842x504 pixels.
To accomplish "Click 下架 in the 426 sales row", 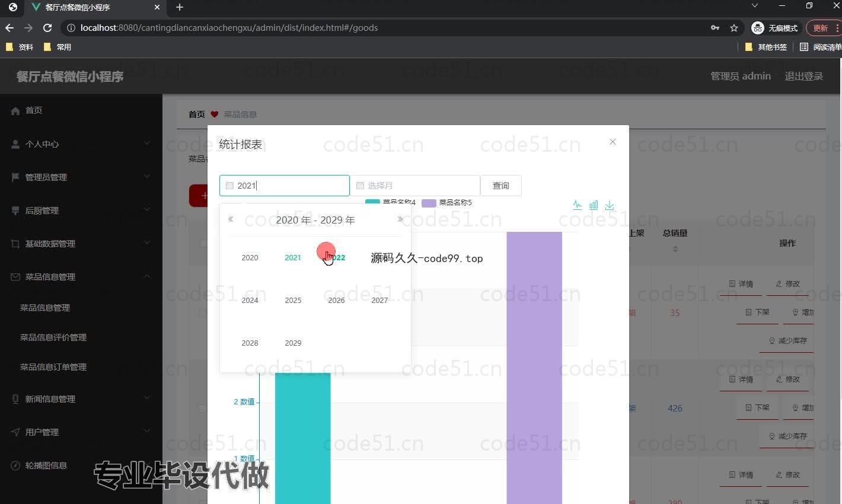I will (x=757, y=408).
